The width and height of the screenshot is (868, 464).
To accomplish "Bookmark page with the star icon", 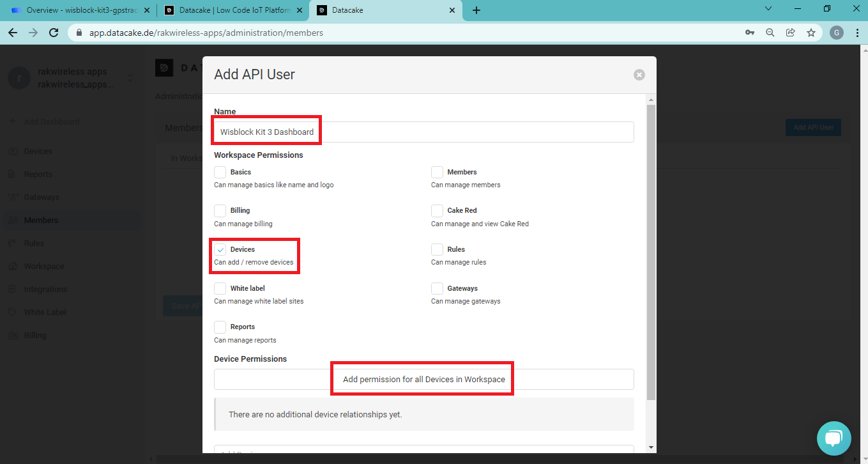I will (811, 33).
